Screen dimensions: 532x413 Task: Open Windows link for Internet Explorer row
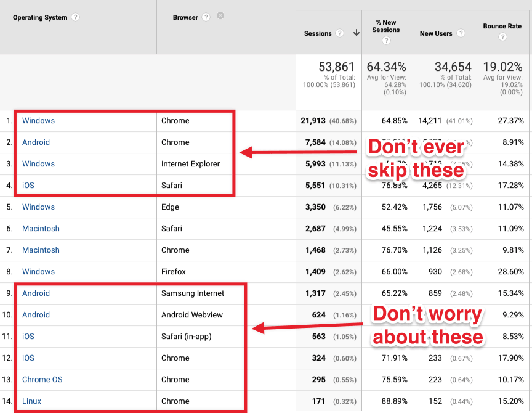[38, 164]
